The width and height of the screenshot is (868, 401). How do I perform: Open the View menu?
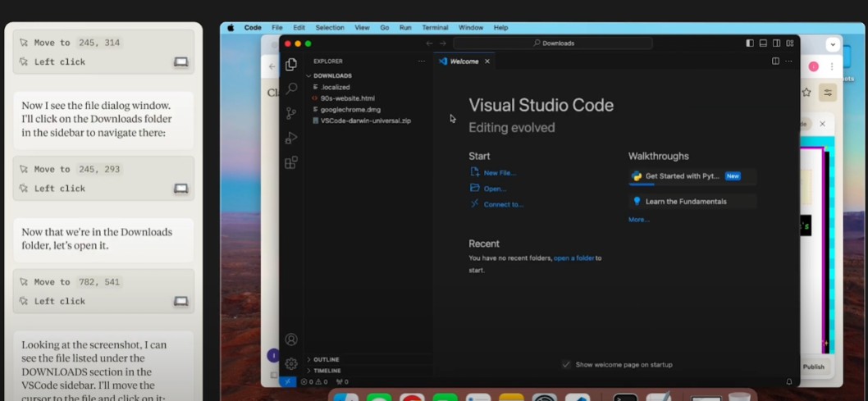pyautogui.click(x=362, y=28)
